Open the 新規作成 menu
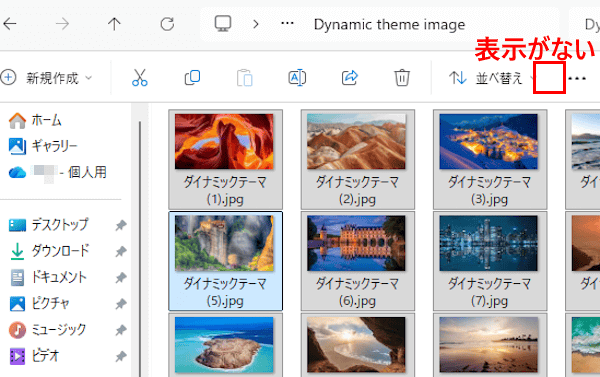The height and width of the screenshot is (377, 600). (47, 78)
